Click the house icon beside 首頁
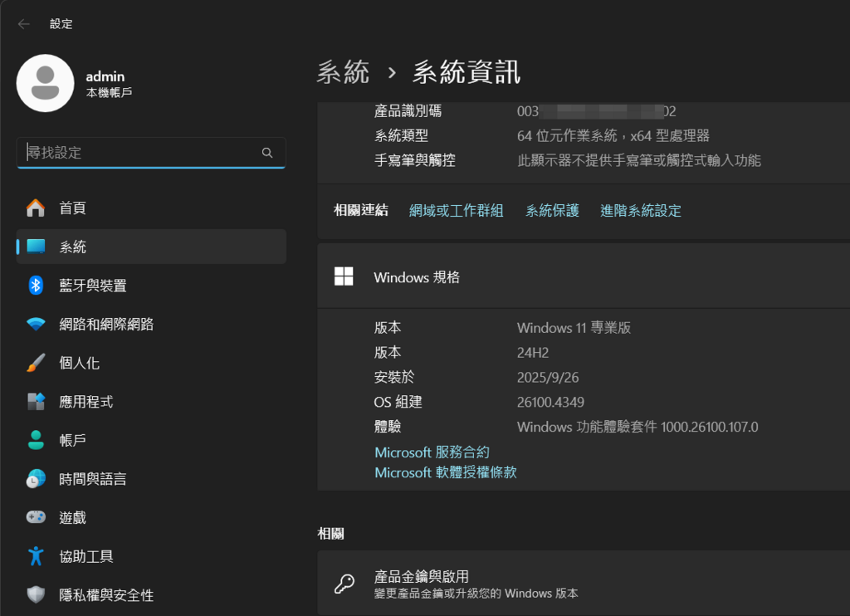 click(36, 208)
